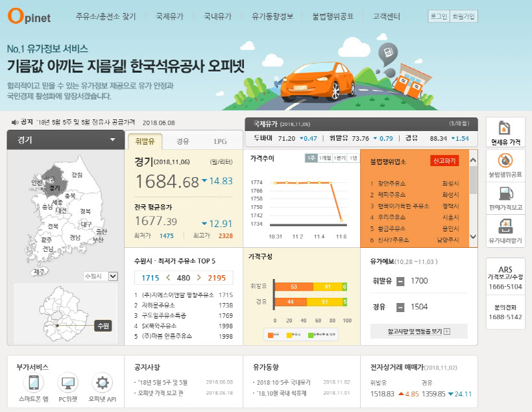Open the 국제유가 menu item

tap(170, 16)
